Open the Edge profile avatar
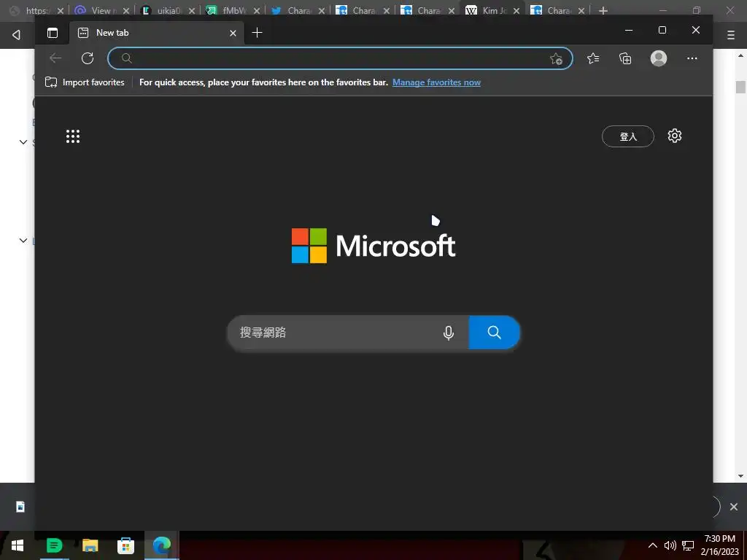The image size is (747, 560). 659,58
